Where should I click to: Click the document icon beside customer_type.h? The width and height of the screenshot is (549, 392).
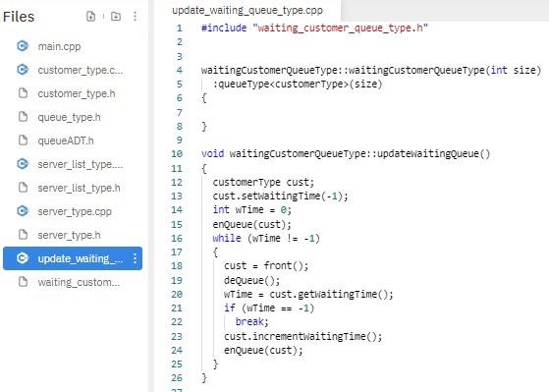click(x=23, y=93)
